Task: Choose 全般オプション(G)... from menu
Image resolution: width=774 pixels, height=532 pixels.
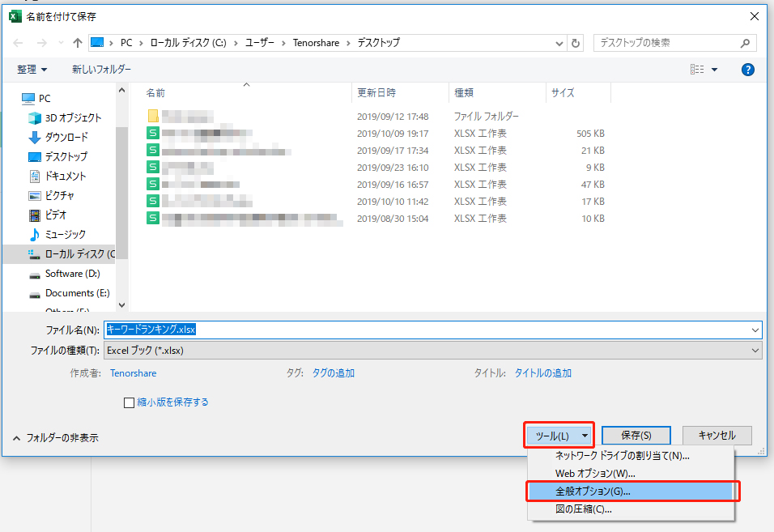Action: (x=593, y=491)
